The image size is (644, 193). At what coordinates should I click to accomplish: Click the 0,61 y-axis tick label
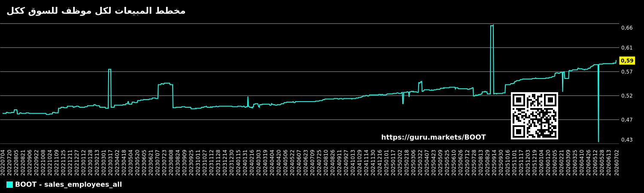point(627,48)
